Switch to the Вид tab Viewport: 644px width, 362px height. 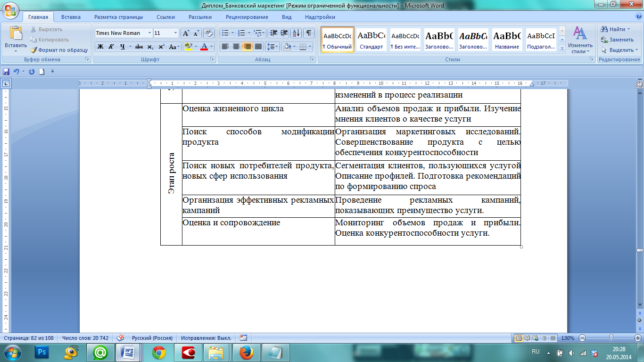click(x=287, y=17)
